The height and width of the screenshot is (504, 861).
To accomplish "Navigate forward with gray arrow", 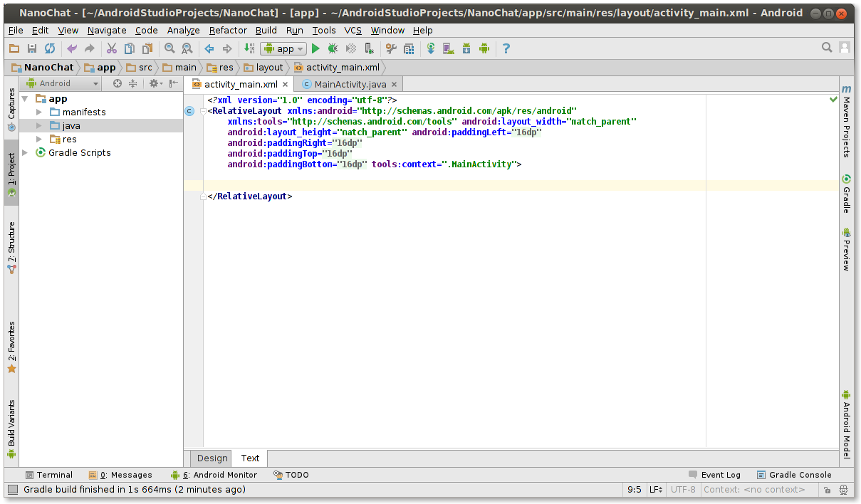I will [227, 48].
